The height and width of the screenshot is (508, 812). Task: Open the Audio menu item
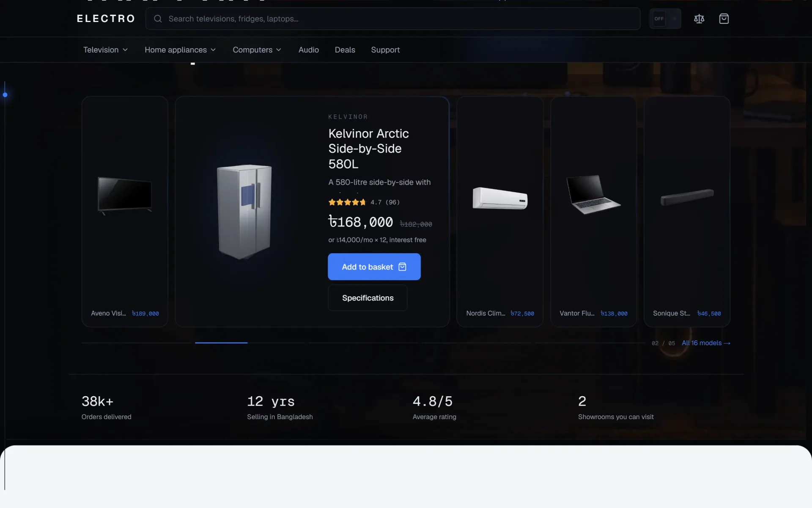[309, 50]
